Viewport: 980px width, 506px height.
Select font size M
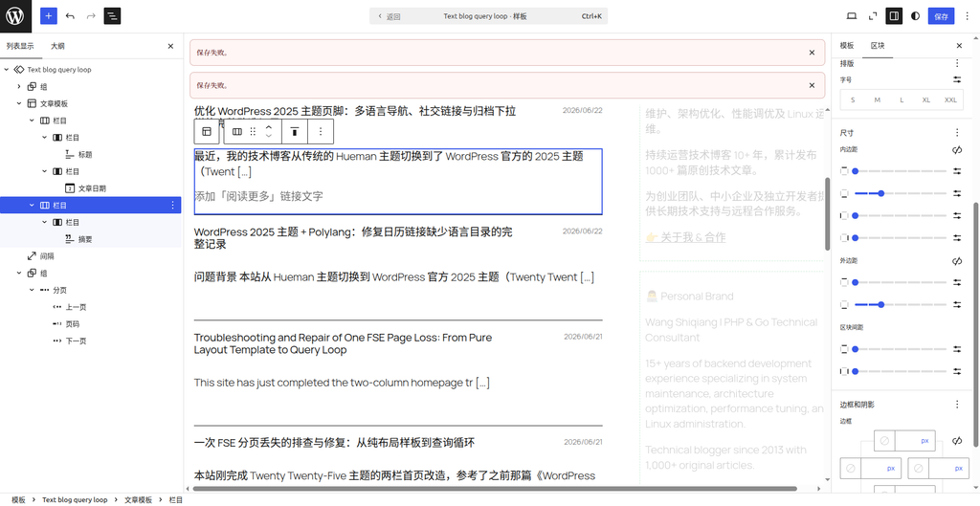click(x=878, y=99)
